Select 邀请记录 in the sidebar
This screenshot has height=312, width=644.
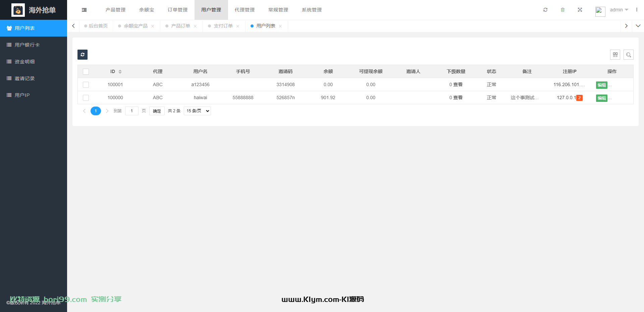pyautogui.click(x=34, y=78)
